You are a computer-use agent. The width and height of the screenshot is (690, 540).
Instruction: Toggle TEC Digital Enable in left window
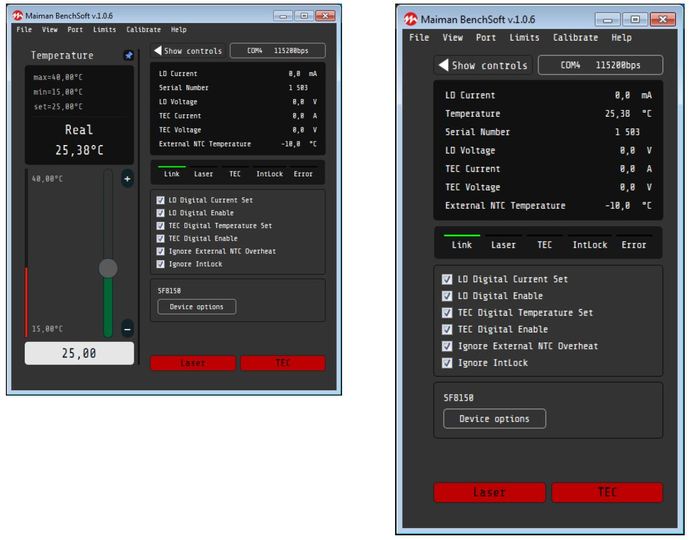161,239
